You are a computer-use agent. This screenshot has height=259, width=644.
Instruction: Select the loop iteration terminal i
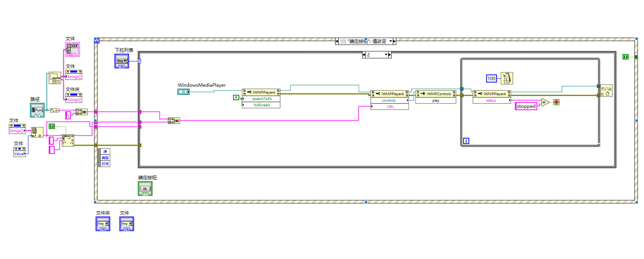pos(466,141)
